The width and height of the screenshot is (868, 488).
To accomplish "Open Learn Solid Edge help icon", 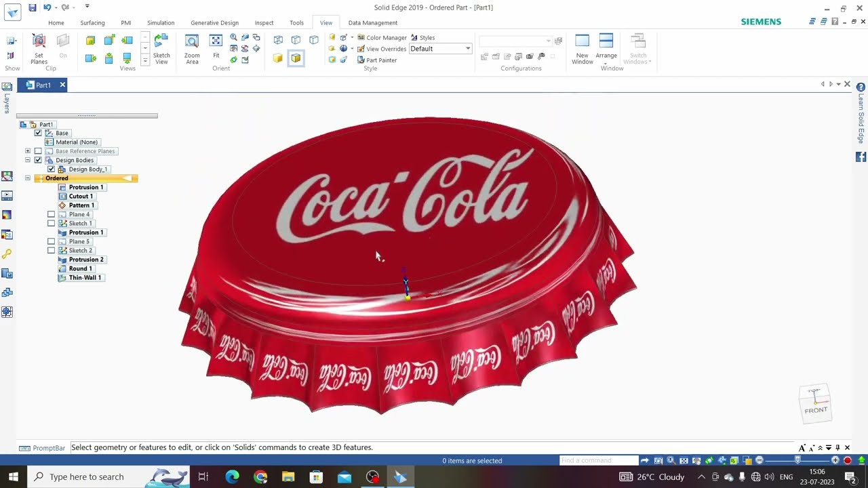I will click(x=861, y=87).
